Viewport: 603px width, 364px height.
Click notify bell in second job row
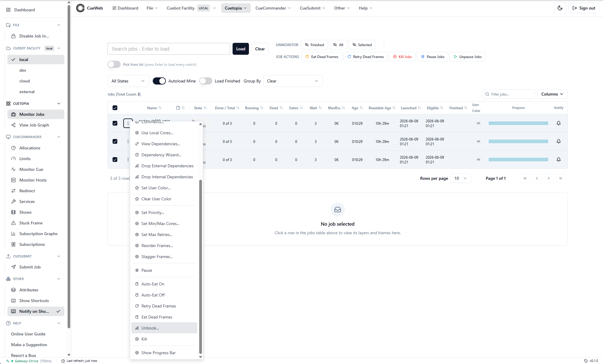point(559,141)
